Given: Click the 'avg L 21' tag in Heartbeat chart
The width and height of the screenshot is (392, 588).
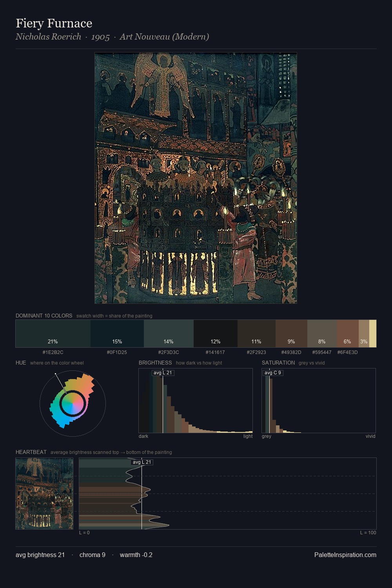Looking at the screenshot, I should [142, 462].
